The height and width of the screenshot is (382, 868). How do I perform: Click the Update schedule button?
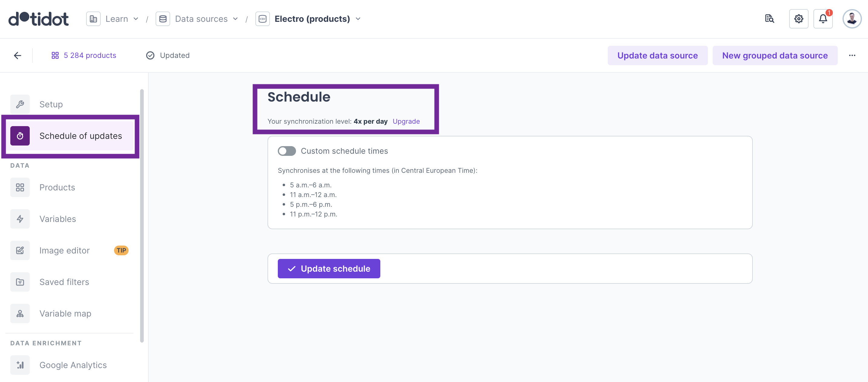(328, 269)
